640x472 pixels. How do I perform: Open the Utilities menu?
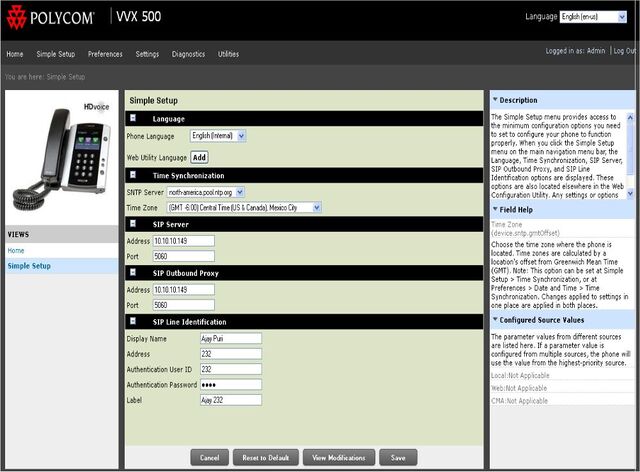point(228,53)
